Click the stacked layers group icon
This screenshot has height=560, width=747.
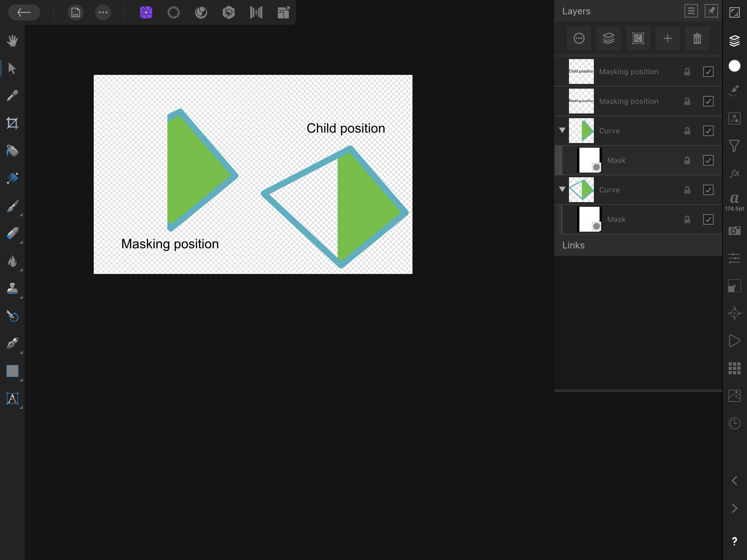(609, 39)
